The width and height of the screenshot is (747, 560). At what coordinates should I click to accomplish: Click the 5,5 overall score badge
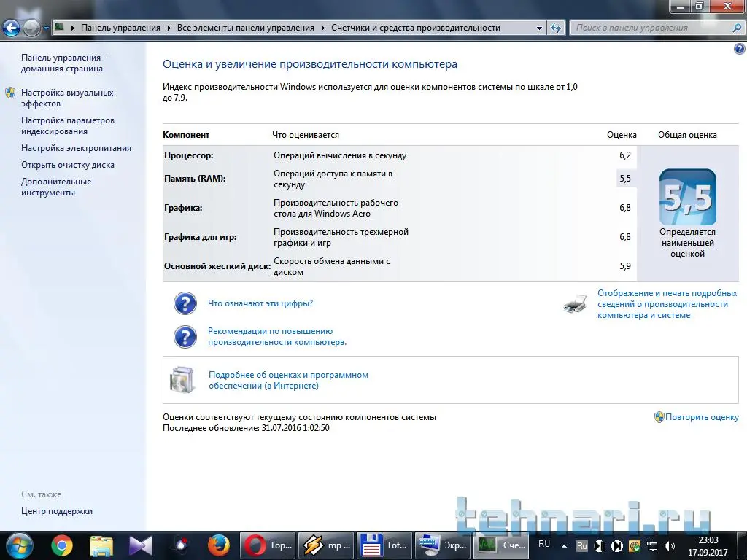coord(687,197)
